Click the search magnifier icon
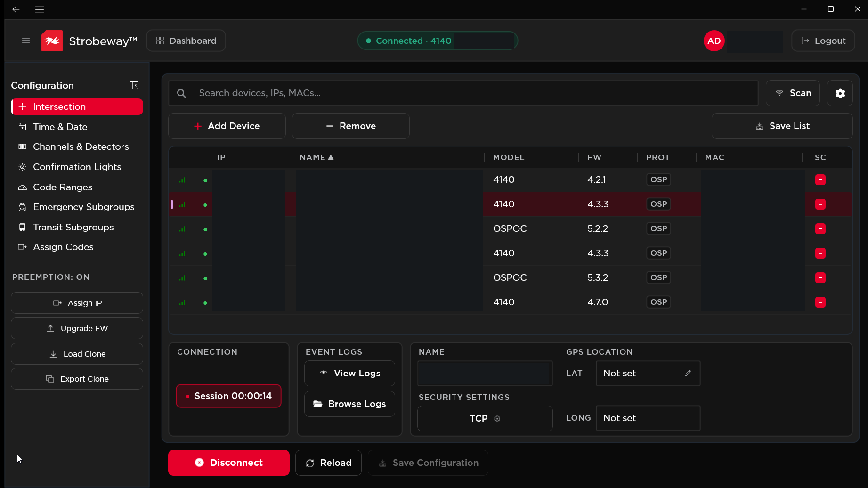Image resolution: width=868 pixels, height=488 pixels. (x=181, y=93)
